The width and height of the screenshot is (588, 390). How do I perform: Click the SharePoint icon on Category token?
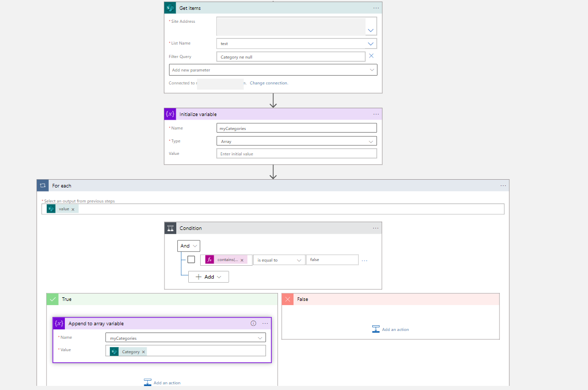pyautogui.click(x=115, y=351)
